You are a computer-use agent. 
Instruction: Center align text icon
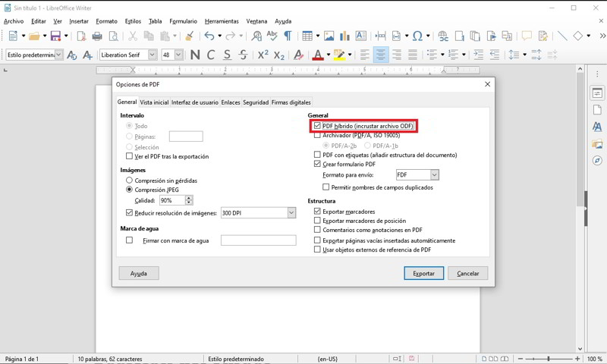[381, 55]
